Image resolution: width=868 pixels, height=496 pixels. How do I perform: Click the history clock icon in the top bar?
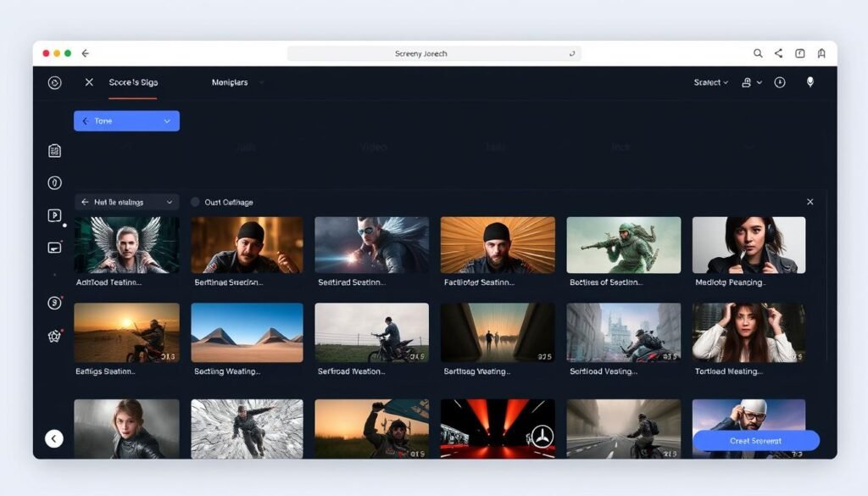[780, 82]
